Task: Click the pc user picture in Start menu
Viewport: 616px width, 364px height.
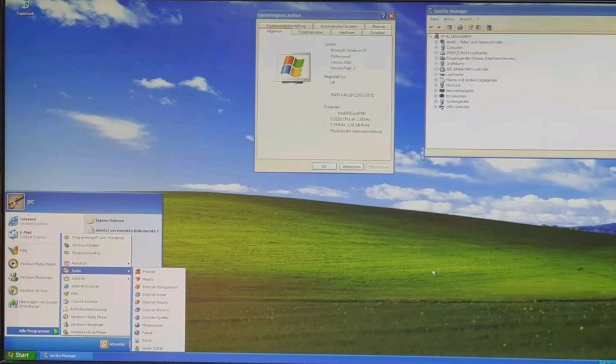Action: 15,202
